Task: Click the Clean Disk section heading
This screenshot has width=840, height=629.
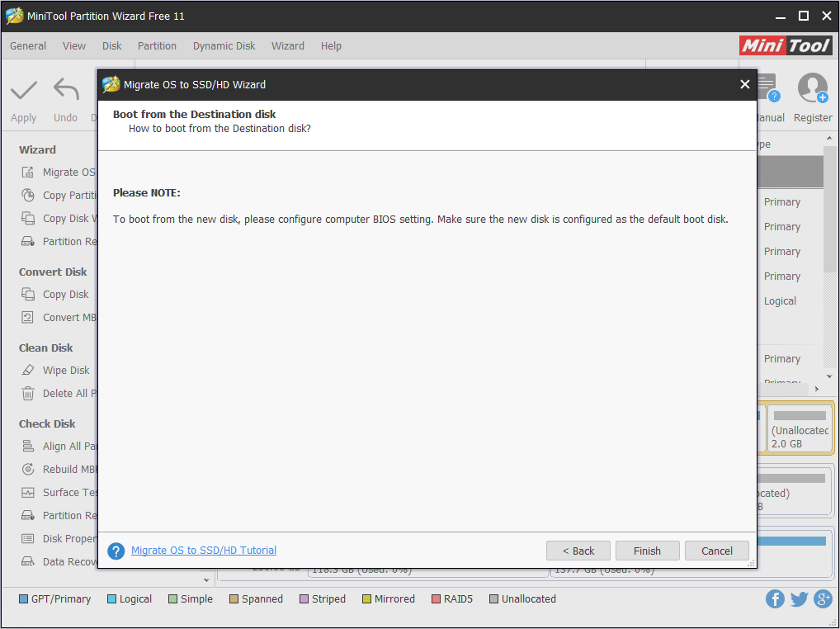Action: (45, 348)
